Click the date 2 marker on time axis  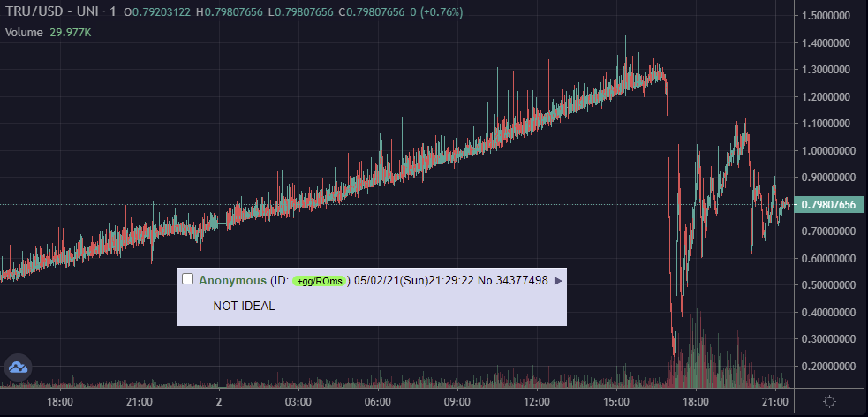[219, 401]
